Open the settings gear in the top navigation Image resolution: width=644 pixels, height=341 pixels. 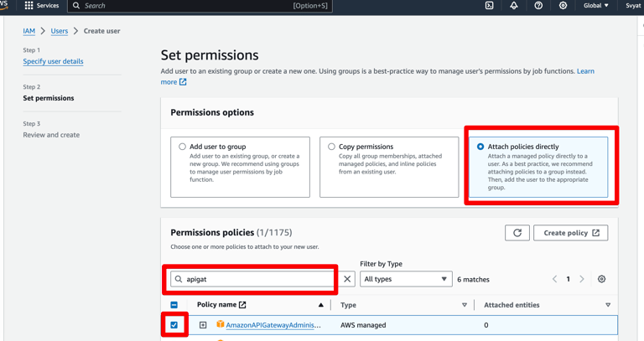point(563,6)
